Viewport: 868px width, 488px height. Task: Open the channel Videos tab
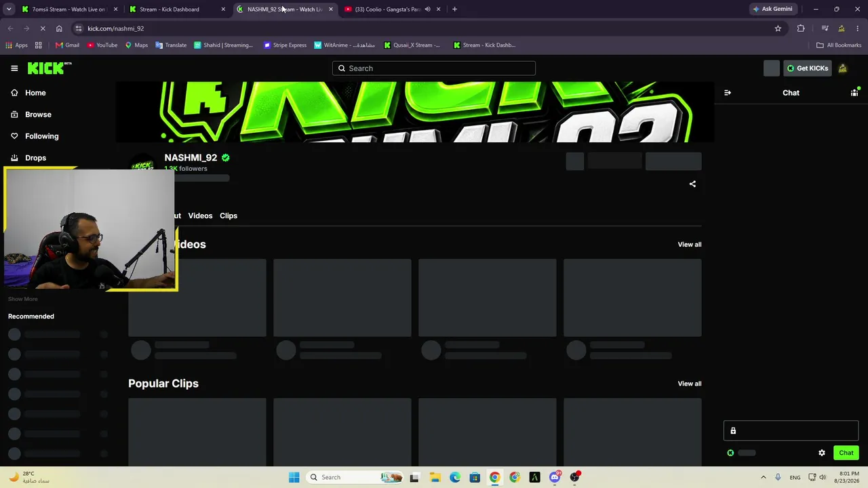point(200,216)
